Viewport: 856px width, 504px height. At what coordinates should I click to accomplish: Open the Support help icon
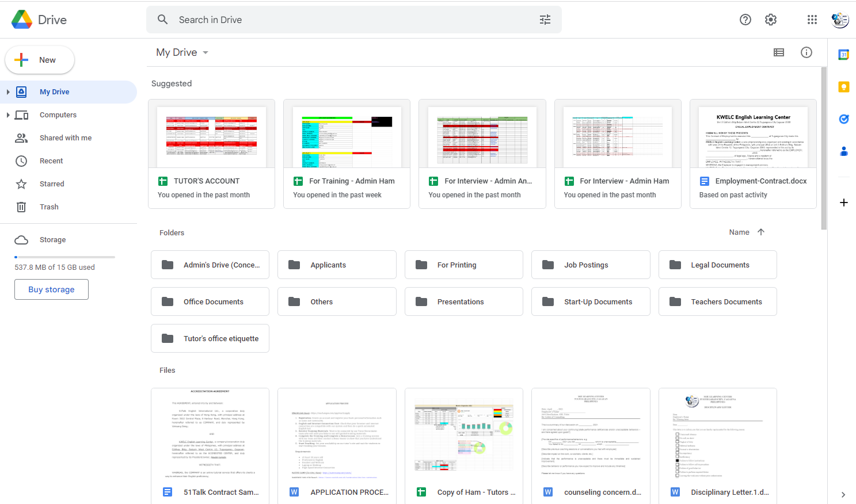(x=745, y=20)
